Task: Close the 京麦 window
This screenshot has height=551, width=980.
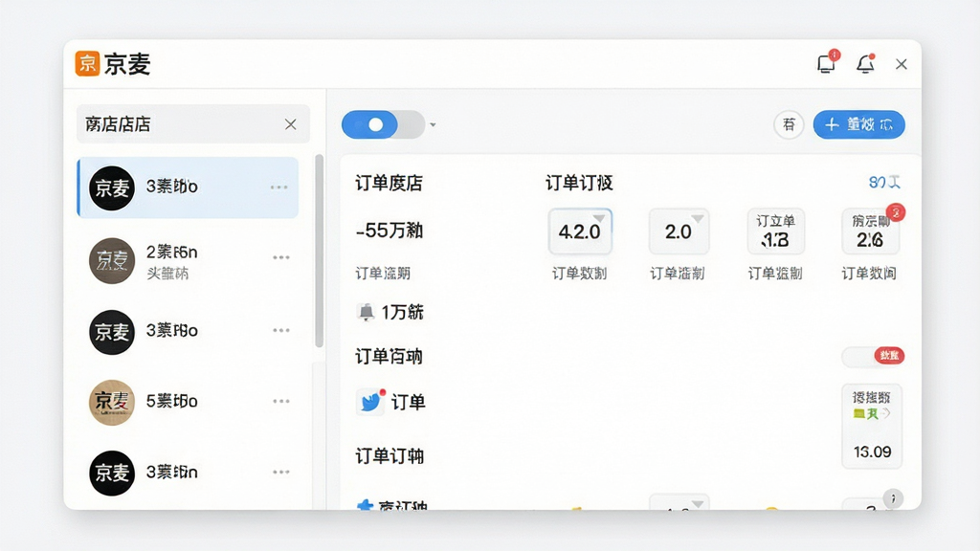Action: (x=901, y=64)
